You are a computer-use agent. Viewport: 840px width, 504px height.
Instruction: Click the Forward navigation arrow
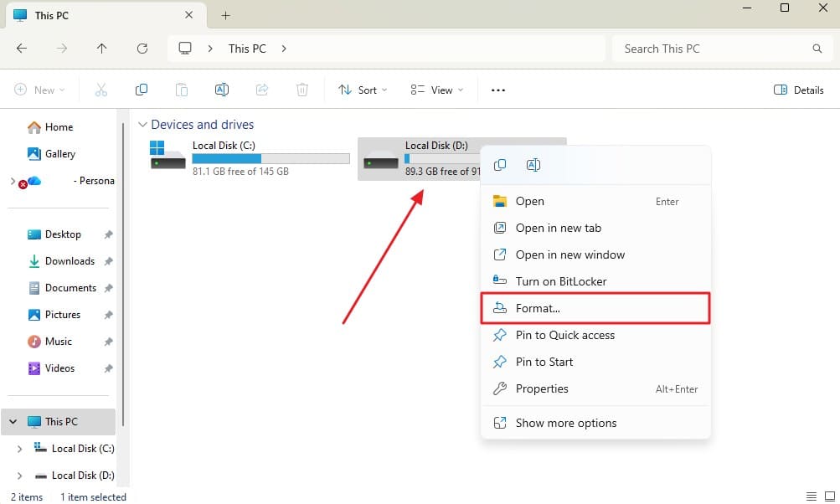[62, 49]
